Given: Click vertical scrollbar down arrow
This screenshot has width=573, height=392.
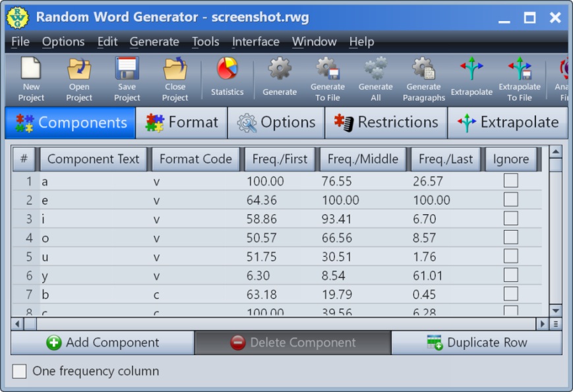Looking at the screenshot, I should 555,311.
